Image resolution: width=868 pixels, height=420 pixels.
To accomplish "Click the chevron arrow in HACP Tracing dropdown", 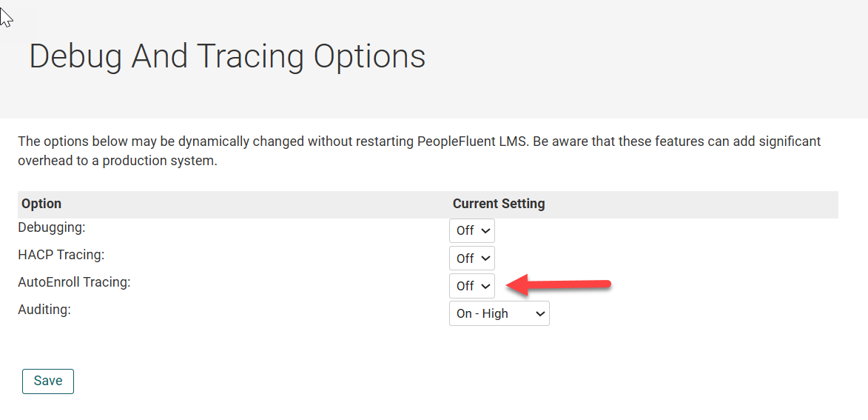I will point(485,259).
